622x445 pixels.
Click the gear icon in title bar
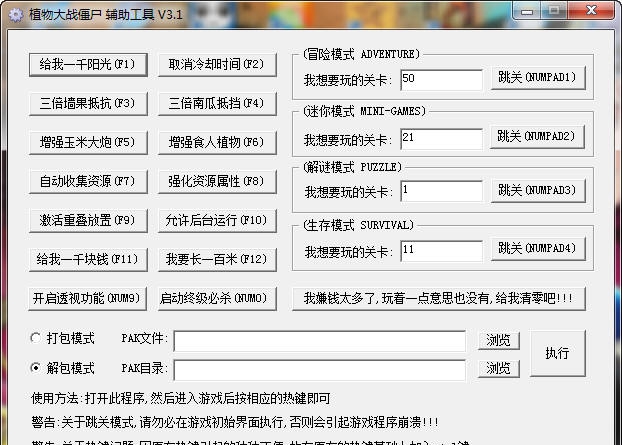[x=16, y=15]
